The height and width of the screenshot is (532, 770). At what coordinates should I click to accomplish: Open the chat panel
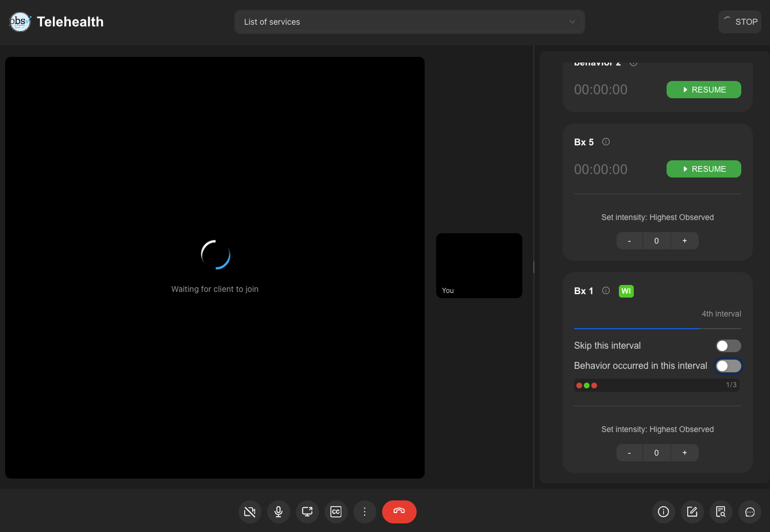749,512
